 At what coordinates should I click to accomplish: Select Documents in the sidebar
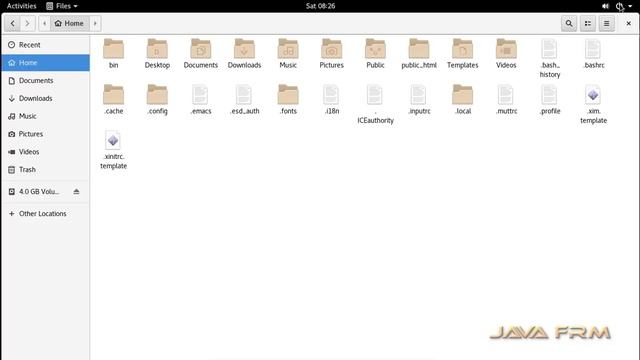(x=45, y=80)
